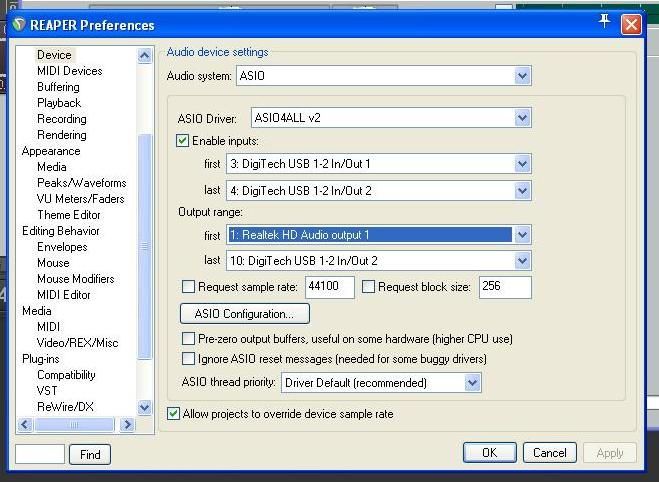Open Video/REX/Misc preferences
Viewport: 659px width, 482px height.
78,342
